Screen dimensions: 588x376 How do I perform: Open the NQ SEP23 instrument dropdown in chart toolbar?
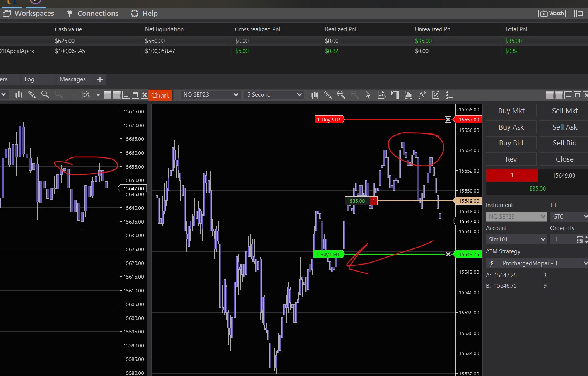(x=210, y=95)
